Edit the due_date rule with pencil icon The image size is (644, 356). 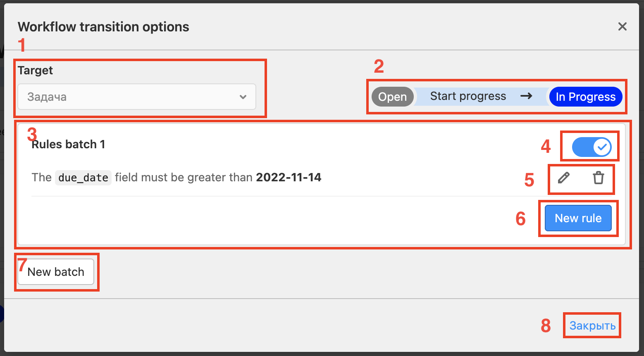(x=564, y=178)
